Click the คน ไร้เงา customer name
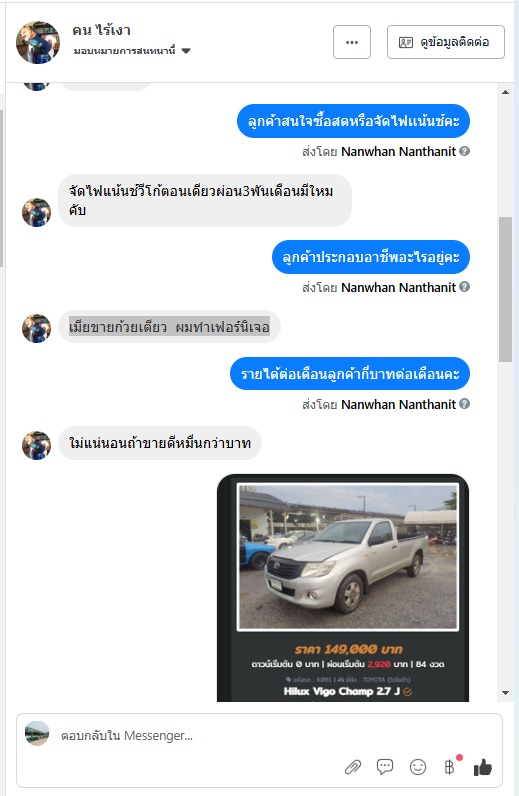The image size is (519, 796). 101,30
